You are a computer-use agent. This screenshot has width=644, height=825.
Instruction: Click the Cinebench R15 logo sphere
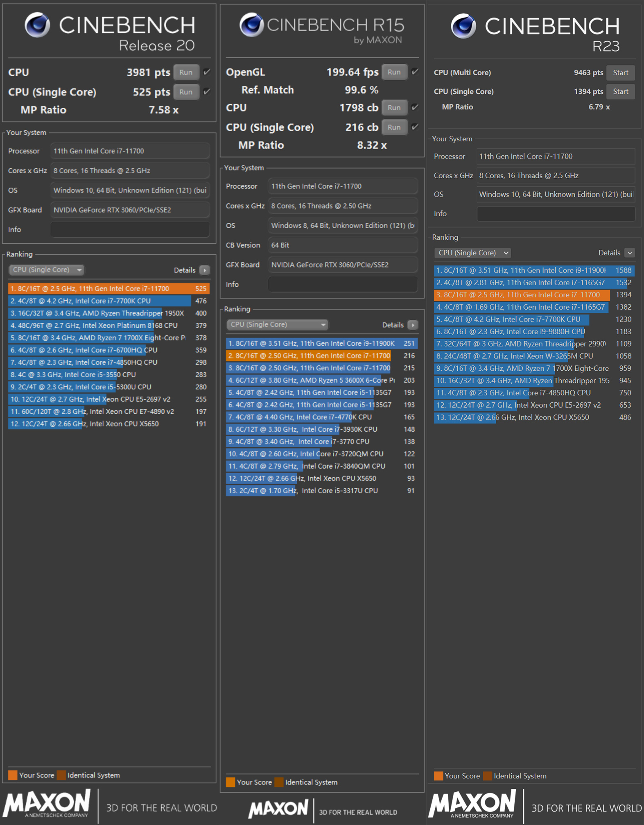click(x=251, y=25)
